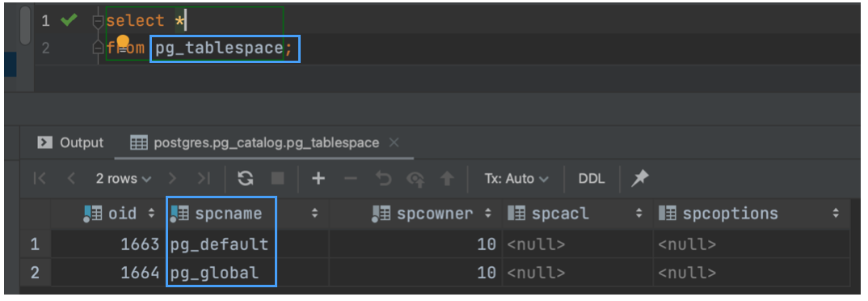868x301 pixels.
Task: Click the DDL button
Action: pyautogui.click(x=592, y=179)
